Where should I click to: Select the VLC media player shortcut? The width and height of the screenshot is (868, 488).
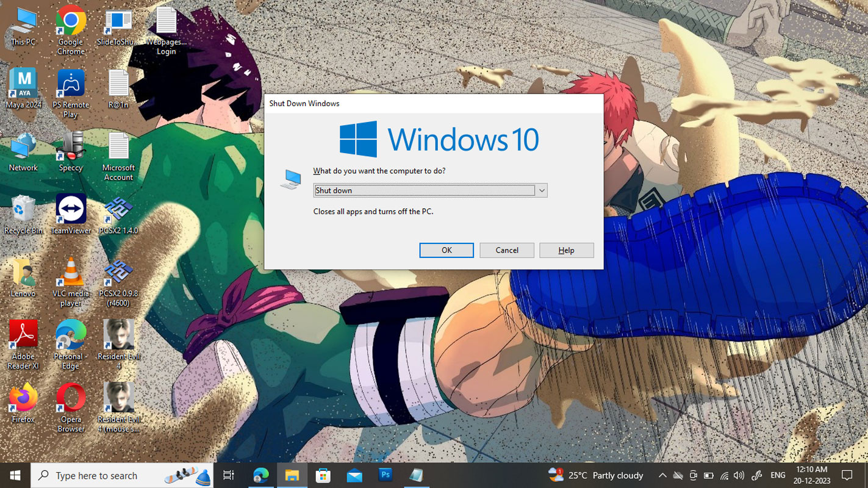point(71,281)
